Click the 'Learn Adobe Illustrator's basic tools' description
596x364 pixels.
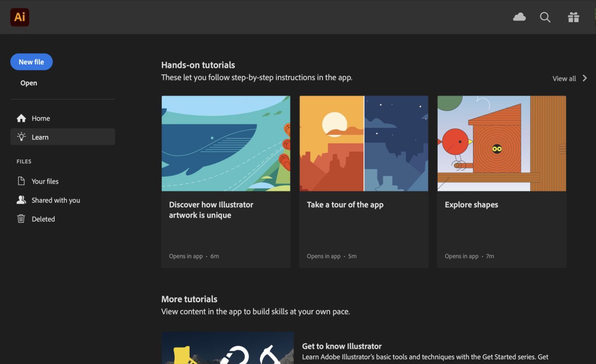coord(425,357)
